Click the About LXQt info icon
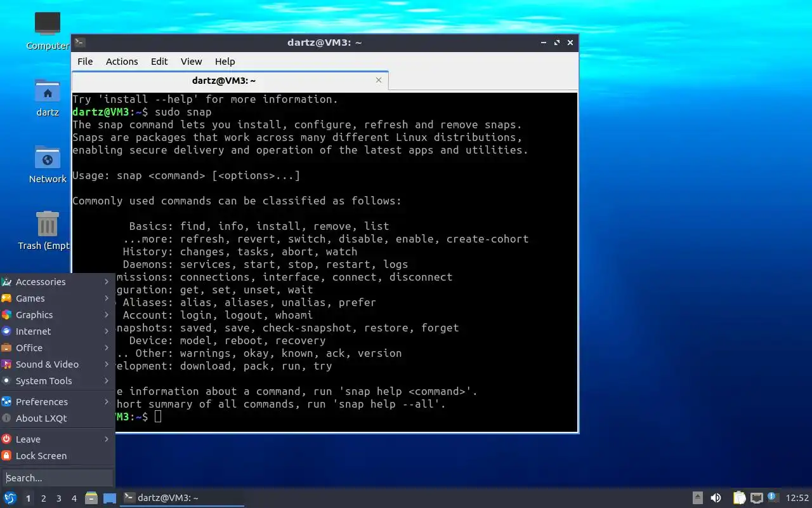812x508 pixels. tap(6, 418)
